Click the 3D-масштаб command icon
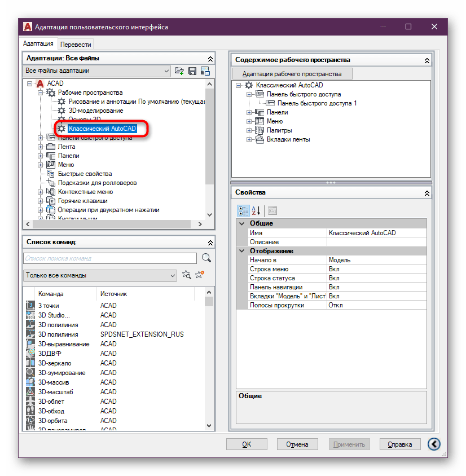Screen dimensions: 466x476 pos(30,391)
